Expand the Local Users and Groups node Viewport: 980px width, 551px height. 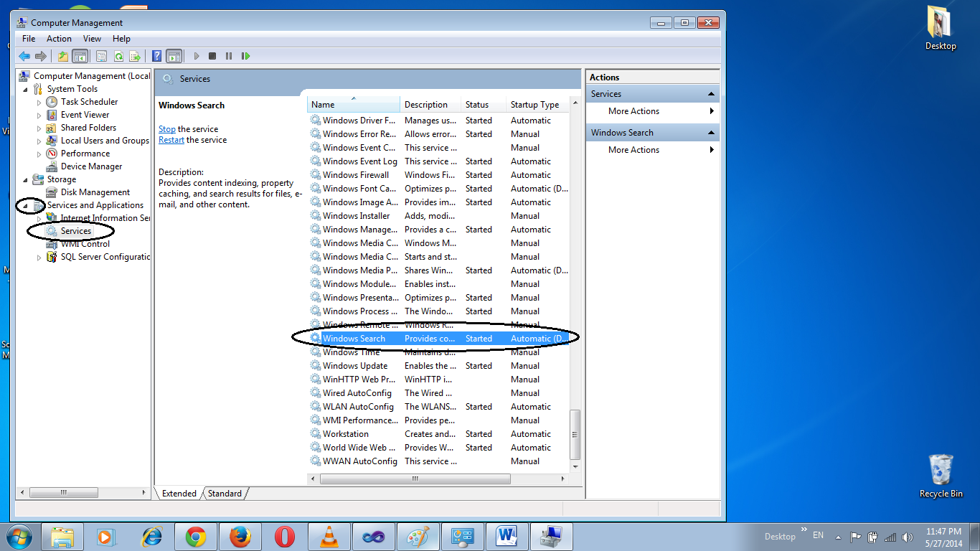39,141
